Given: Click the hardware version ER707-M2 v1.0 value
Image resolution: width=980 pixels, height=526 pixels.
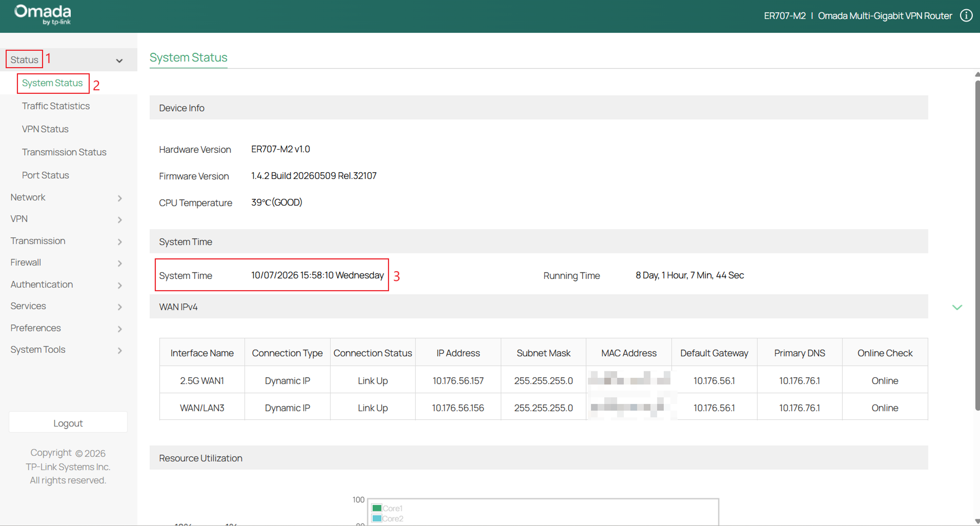Looking at the screenshot, I should point(281,149).
